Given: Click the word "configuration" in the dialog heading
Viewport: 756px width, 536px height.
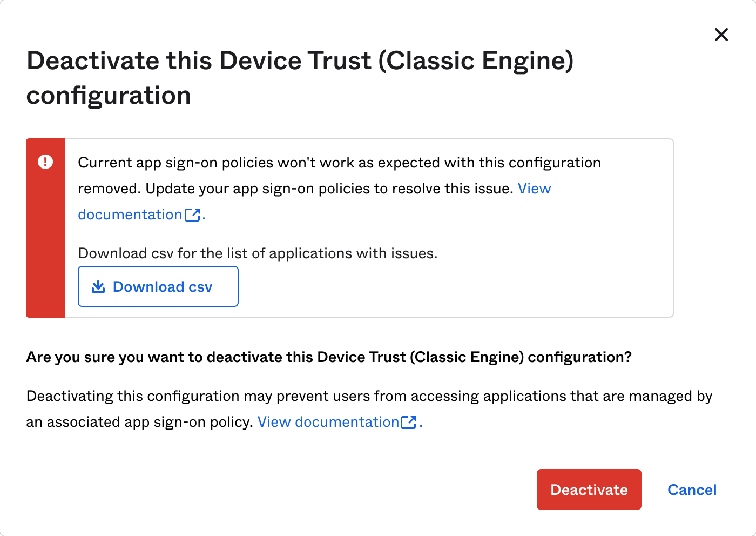Looking at the screenshot, I should 109,96.
